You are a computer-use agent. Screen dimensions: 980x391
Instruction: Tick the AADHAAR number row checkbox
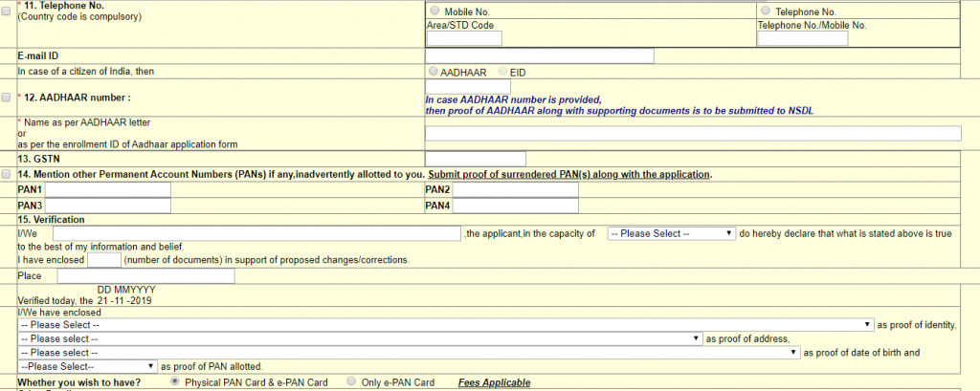point(7,98)
